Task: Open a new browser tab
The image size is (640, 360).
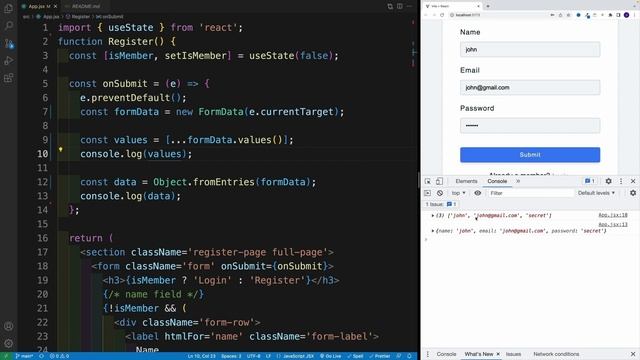Action: pos(488,6)
